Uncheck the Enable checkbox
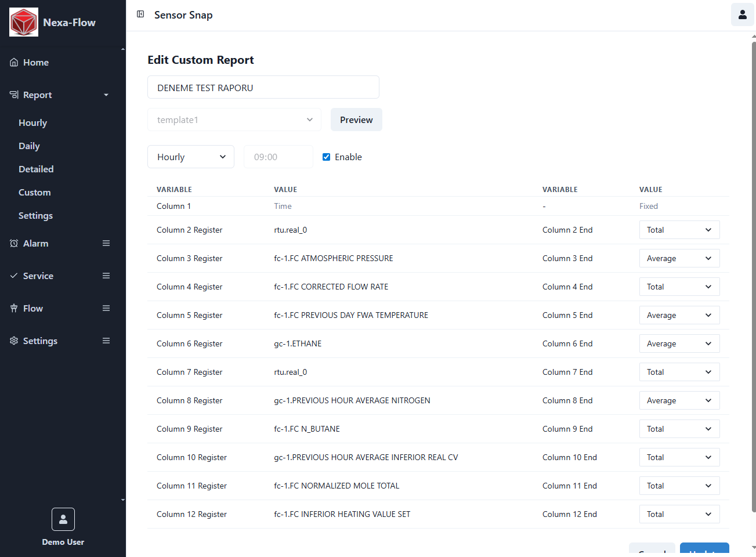Viewport: 756px width, 557px height. (326, 157)
